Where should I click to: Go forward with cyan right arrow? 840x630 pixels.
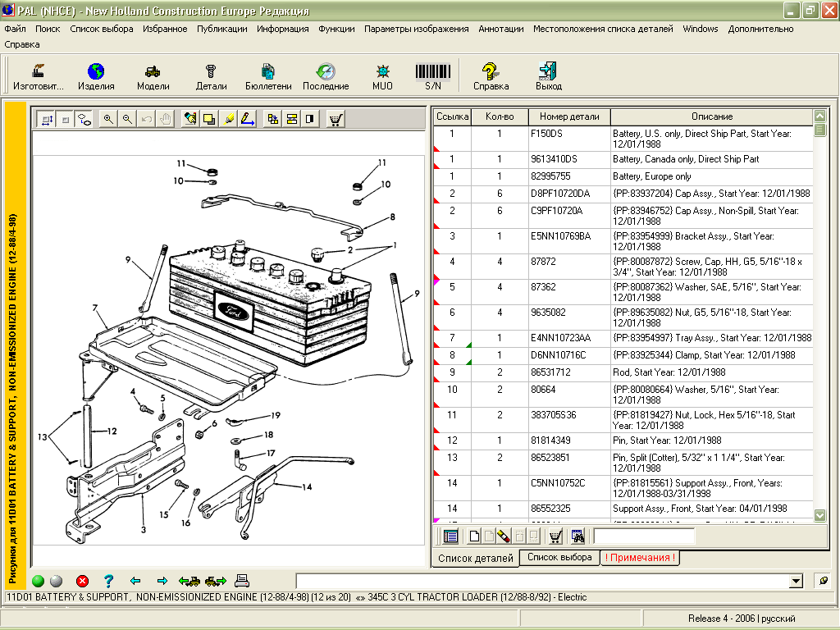pyautogui.click(x=162, y=581)
